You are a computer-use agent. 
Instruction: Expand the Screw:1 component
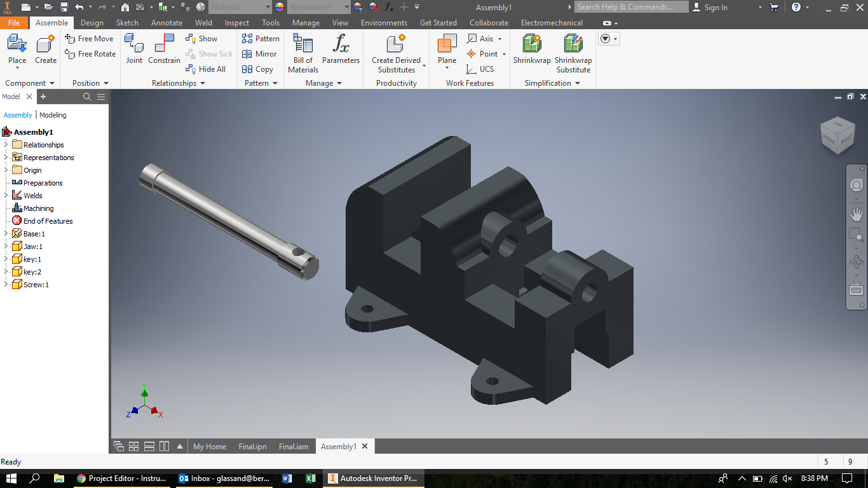(x=6, y=285)
